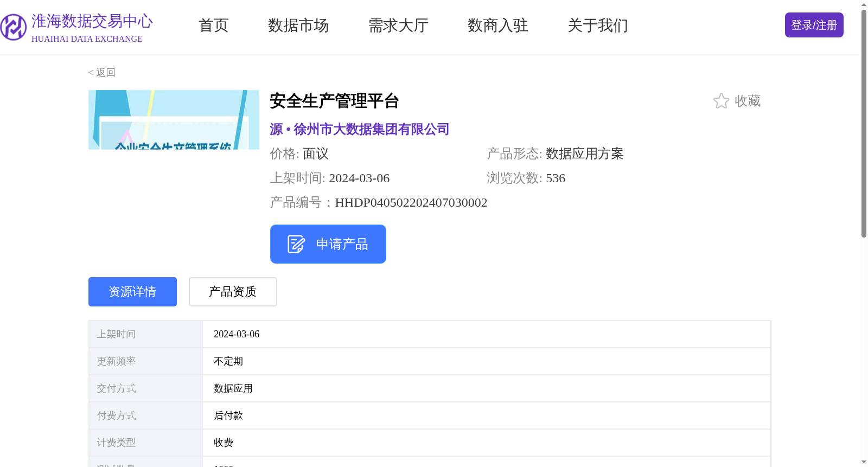Open the 首页 menu item
Screen dimensions: 868x467
click(214, 25)
